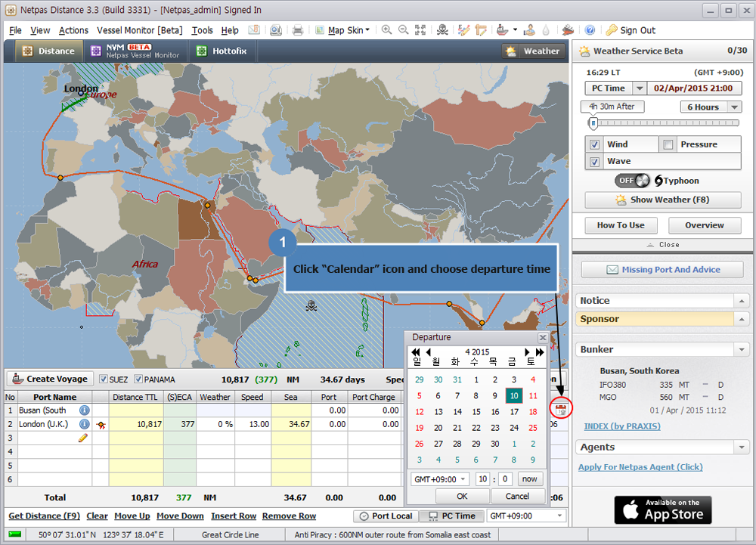Open the INDEX (by PRAXIS) link
The height and width of the screenshot is (545, 756).
point(622,426)
